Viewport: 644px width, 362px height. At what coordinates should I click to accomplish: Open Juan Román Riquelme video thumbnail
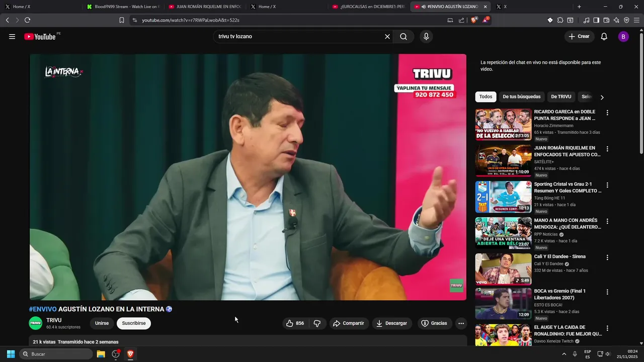tap(503, 161)
